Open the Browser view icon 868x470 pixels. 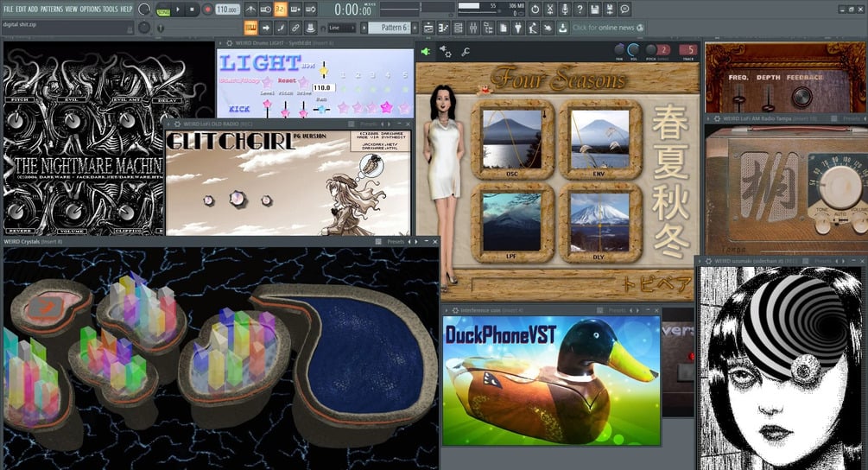click(488, 28)
